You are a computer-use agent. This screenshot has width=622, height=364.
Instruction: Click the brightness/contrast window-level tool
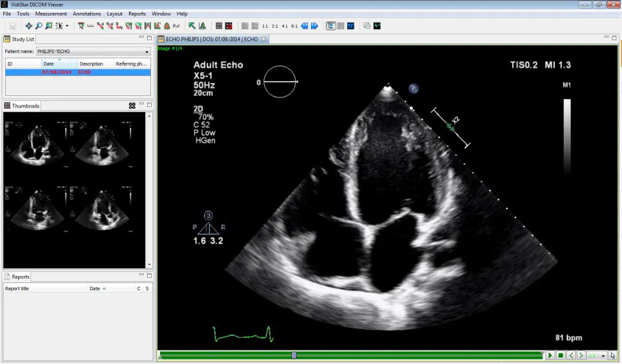click(x=59, y=26)
